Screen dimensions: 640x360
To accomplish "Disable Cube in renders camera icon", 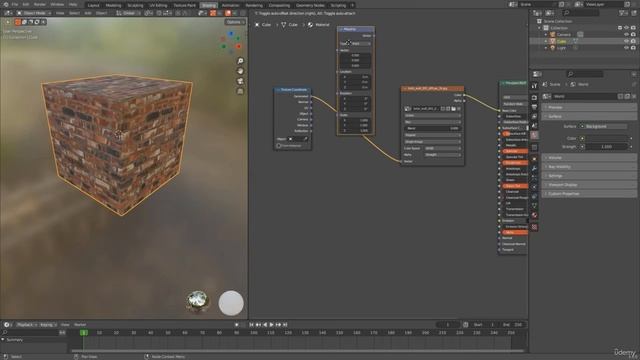I will point(633,41).
